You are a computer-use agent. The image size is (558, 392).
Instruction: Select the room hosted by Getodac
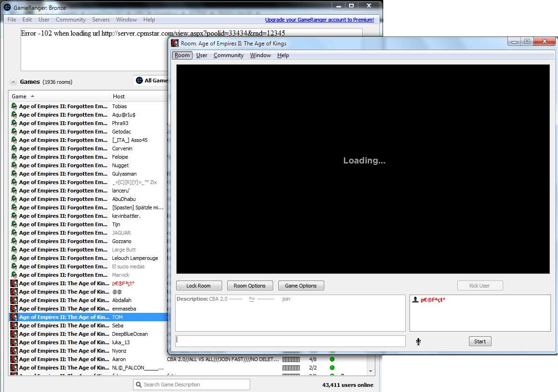tap(88, 132)
